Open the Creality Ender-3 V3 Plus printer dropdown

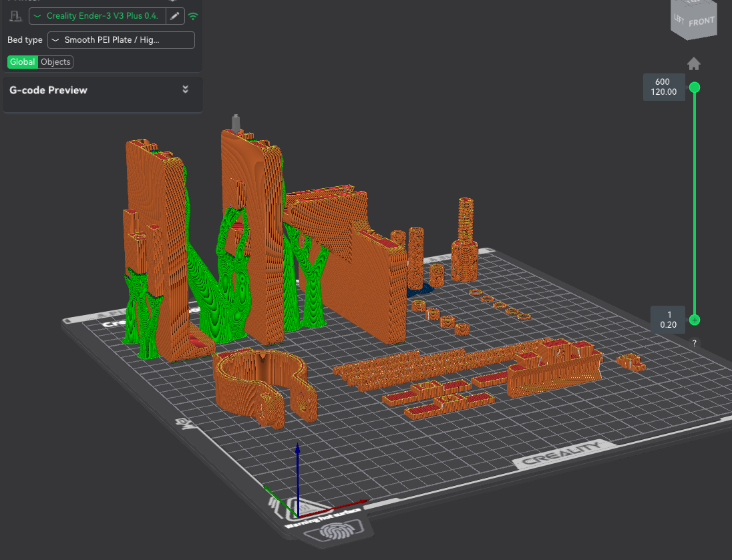97,16
